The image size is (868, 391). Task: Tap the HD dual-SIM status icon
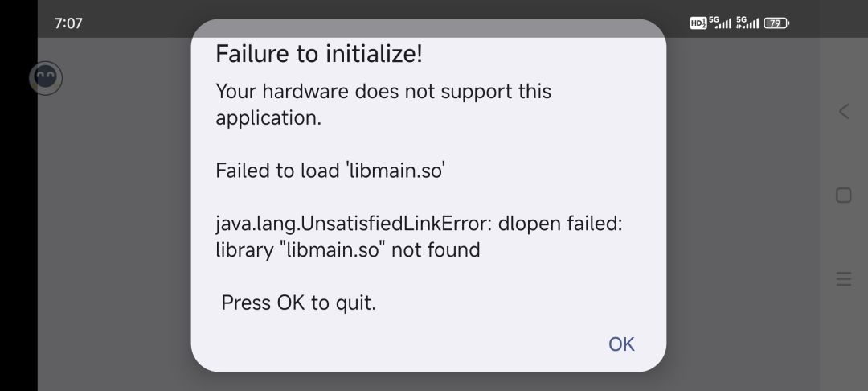pyautogui.click(x=698, y=23)
